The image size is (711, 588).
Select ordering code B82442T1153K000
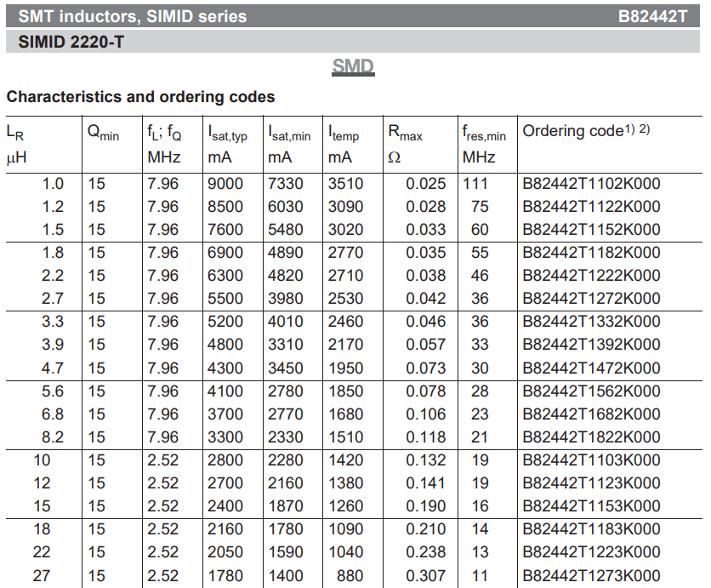591,505
